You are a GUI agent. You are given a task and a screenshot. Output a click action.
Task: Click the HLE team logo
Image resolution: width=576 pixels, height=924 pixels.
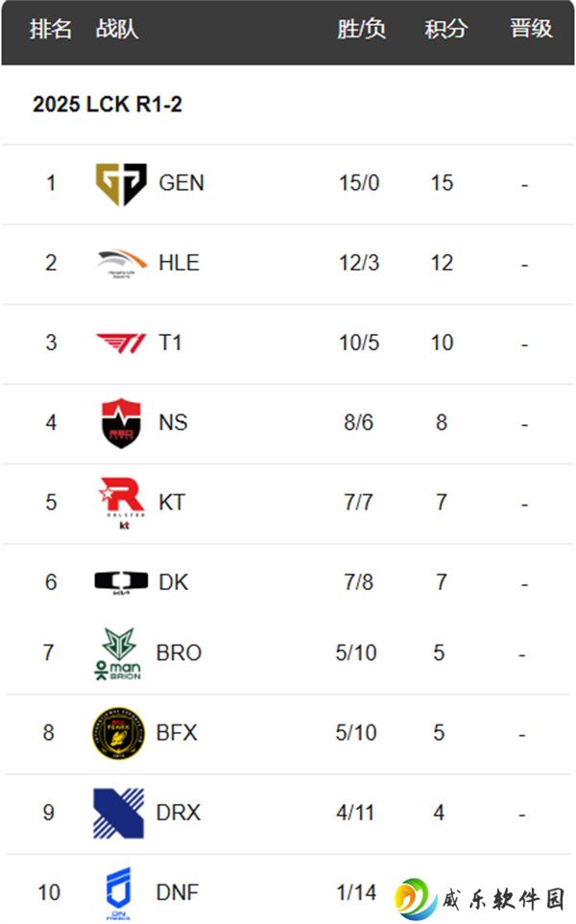(x=121, y=264)
